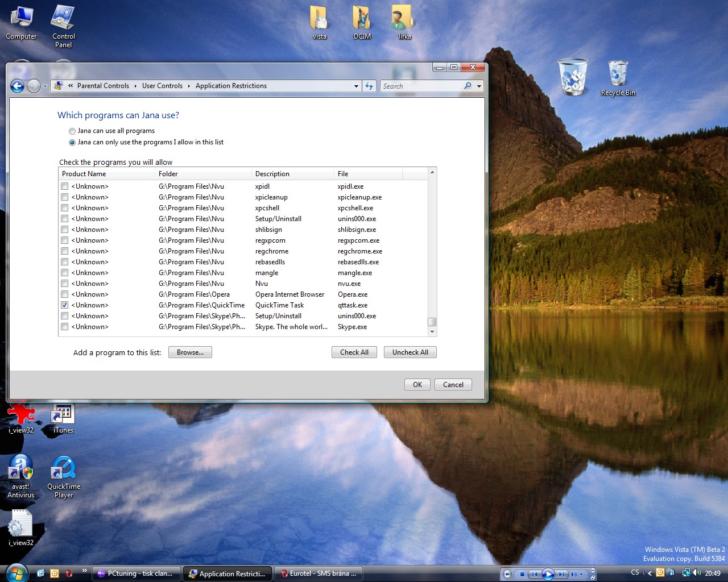Select the QuickTime Player desktop icon
This screenshot has height=582, width=728.
pyautogui.click(x=63, y=477)
